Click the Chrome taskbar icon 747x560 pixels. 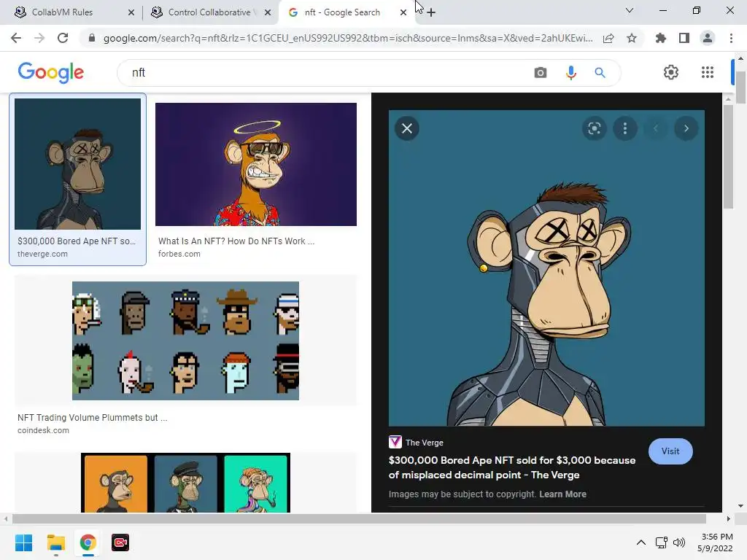[88, 542]
